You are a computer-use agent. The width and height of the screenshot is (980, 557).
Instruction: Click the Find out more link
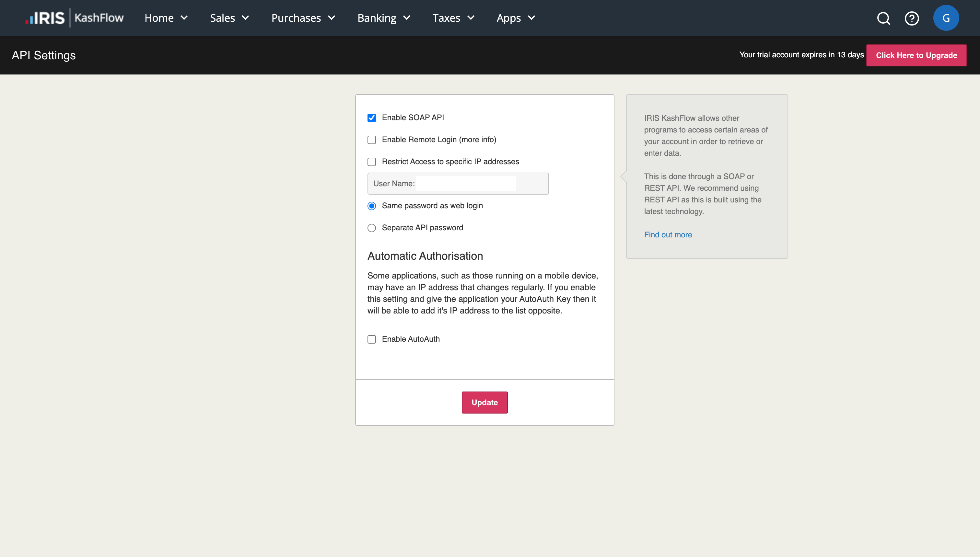(x=668, y=234)
